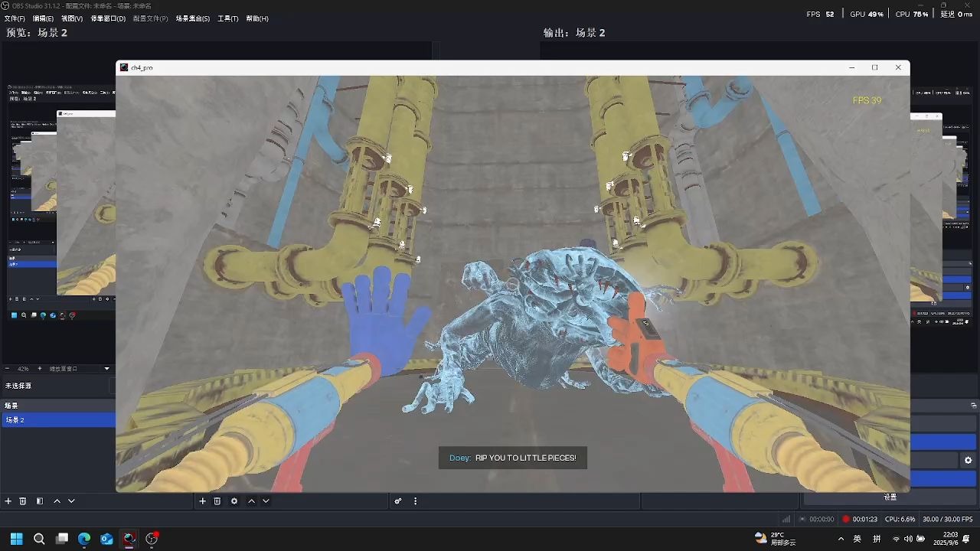980x551 pixels.
Task: Open battery tray icon
Action: [x=920, y=540]
